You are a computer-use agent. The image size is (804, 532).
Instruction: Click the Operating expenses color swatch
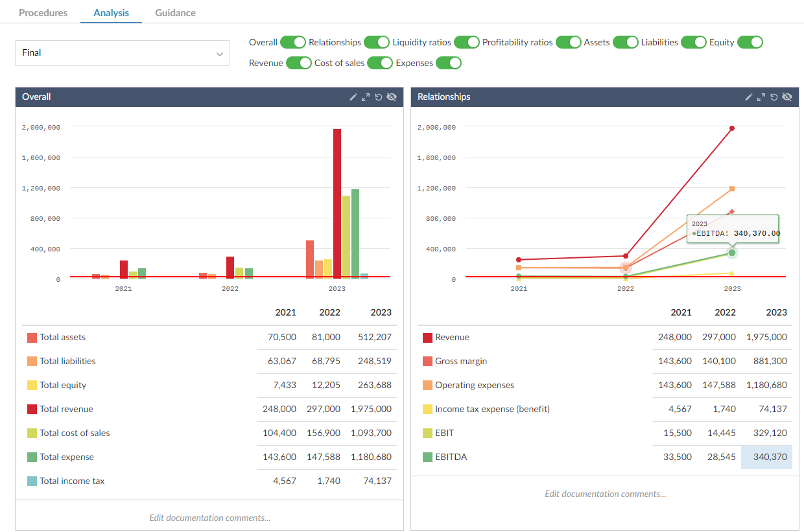coord(427,386)
